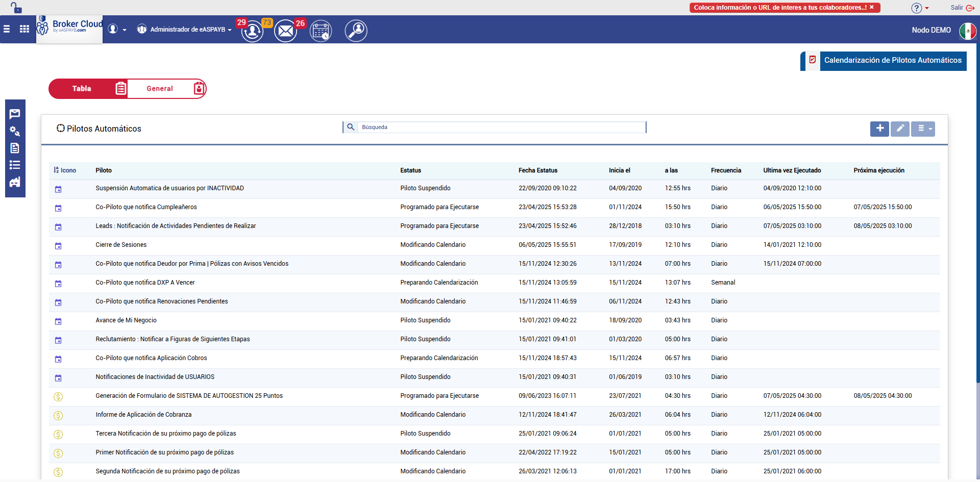
Task: Click the Nodo DEMO label
Action: coord(931,30)
